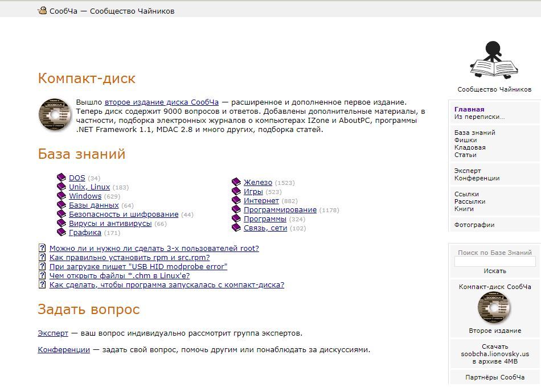Click the book icon next to DOS

[62, 178]
